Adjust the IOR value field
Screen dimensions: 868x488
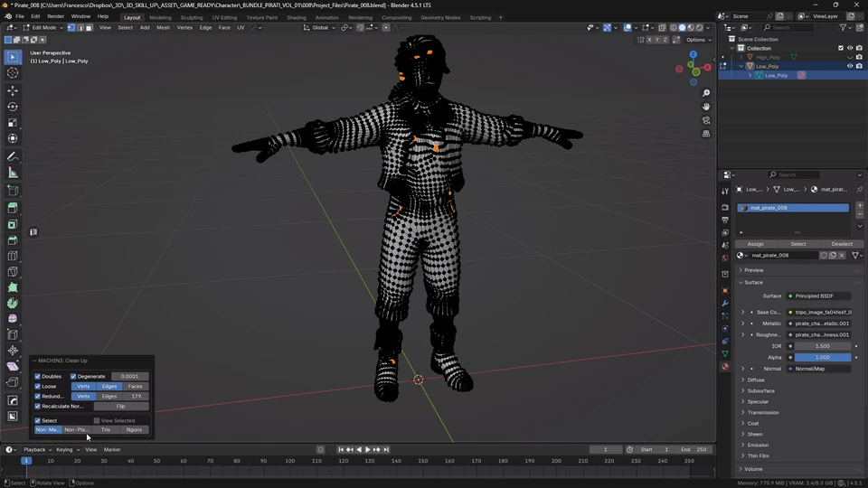[823, 346]
